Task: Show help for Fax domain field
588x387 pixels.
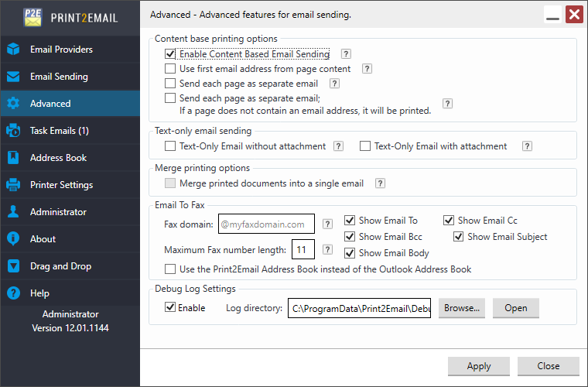Action: [327, 224]
